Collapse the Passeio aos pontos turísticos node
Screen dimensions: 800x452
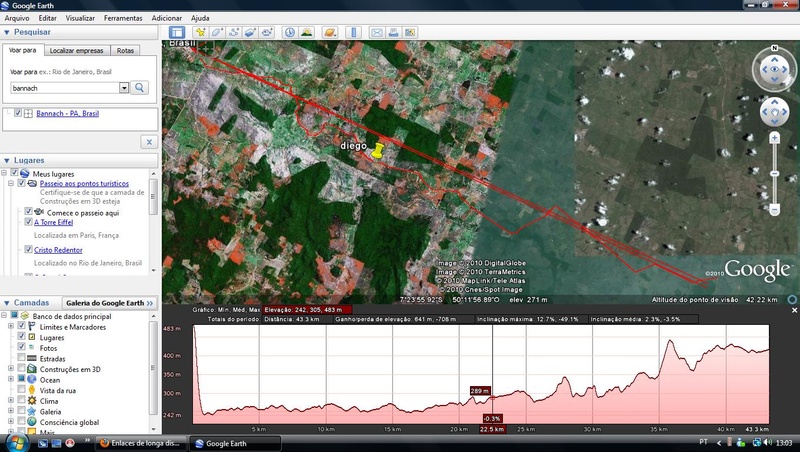(x=10, y=183)
